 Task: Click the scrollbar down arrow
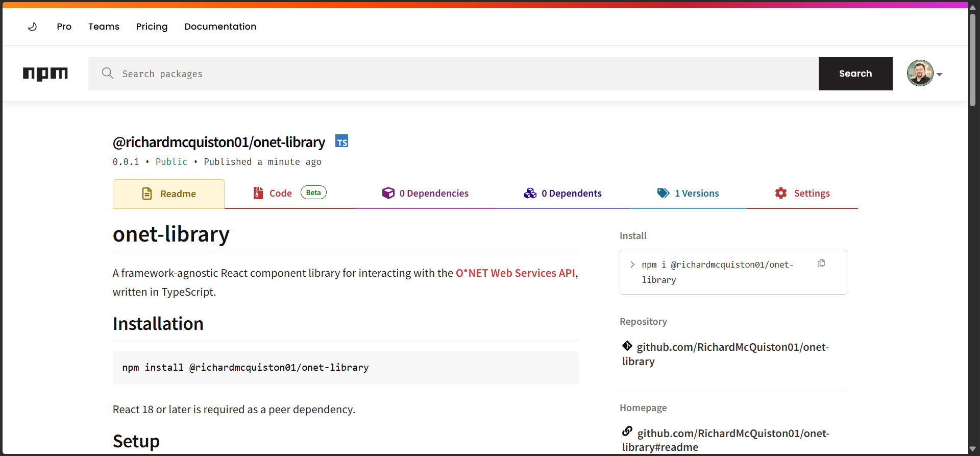pos(973,449)
